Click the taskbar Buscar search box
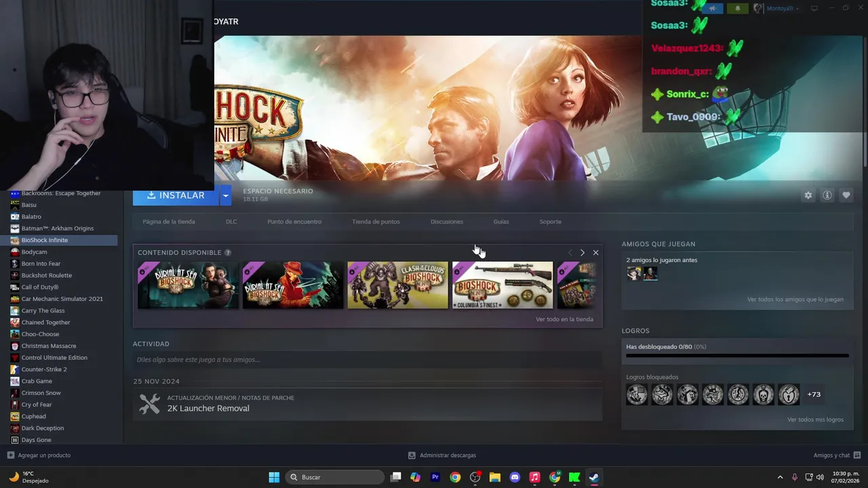Screen dimensions: 868x488 click(335, 477)
